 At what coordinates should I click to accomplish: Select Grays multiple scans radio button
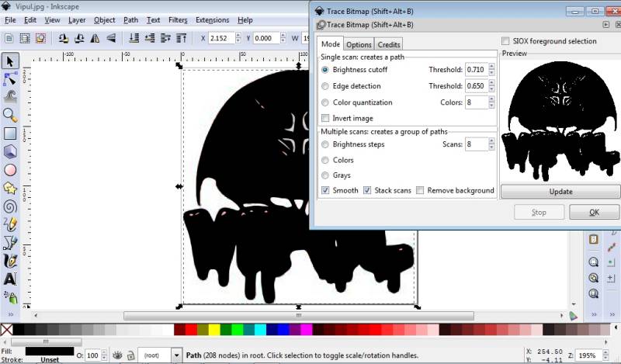click(325, 175)
